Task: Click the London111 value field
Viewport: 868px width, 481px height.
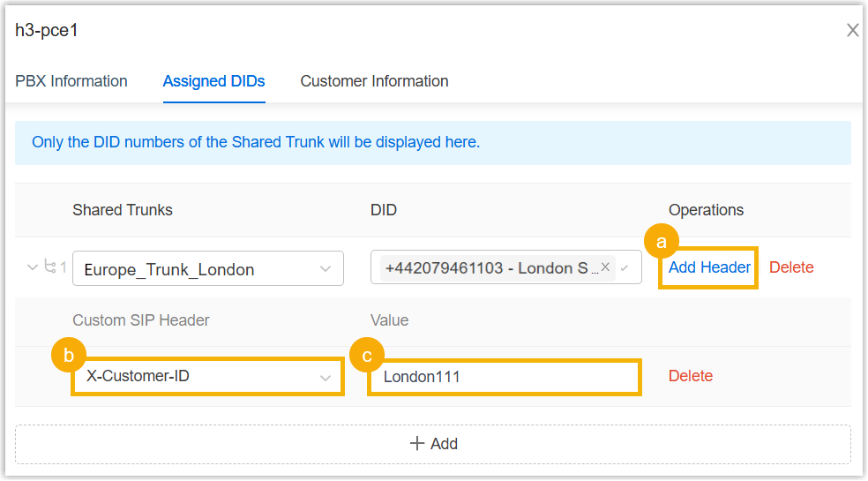Action: pos(504,377)
